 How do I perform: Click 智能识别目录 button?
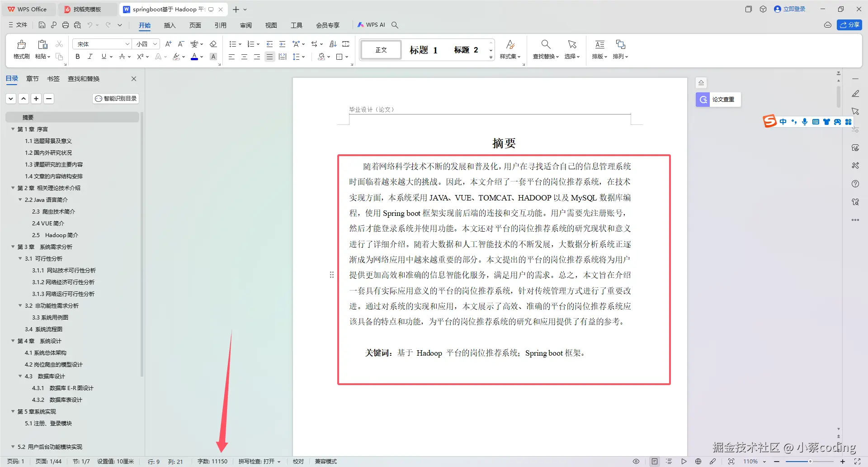116,99
